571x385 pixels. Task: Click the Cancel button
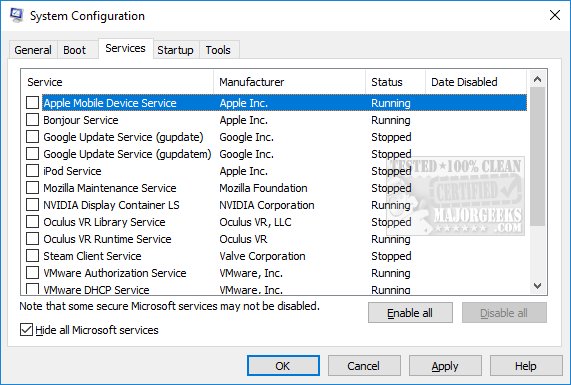click(364, 366)
